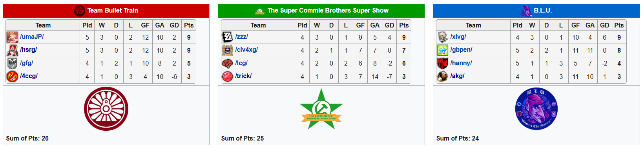Click the small B.L.U. header icon
This screenshot has height=148, width=644.
coord(526,11)
